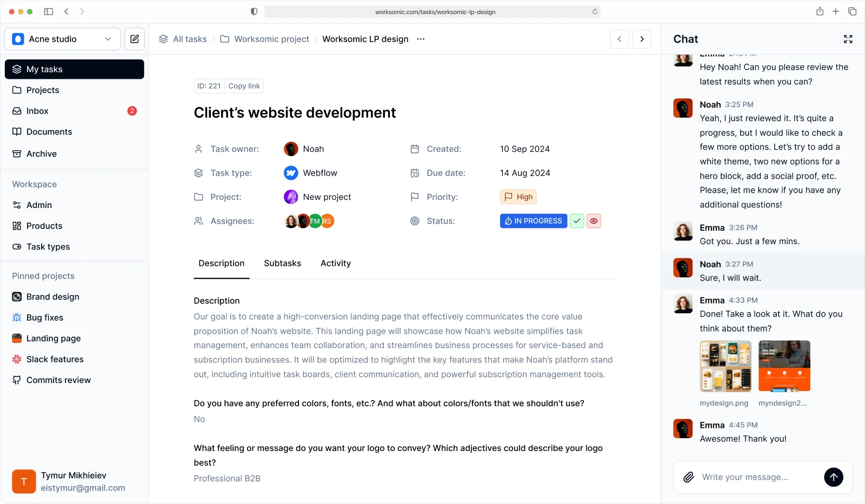The image size is (865, 504).
Task: Switch to the Activity tab
Action: (335, 263)
